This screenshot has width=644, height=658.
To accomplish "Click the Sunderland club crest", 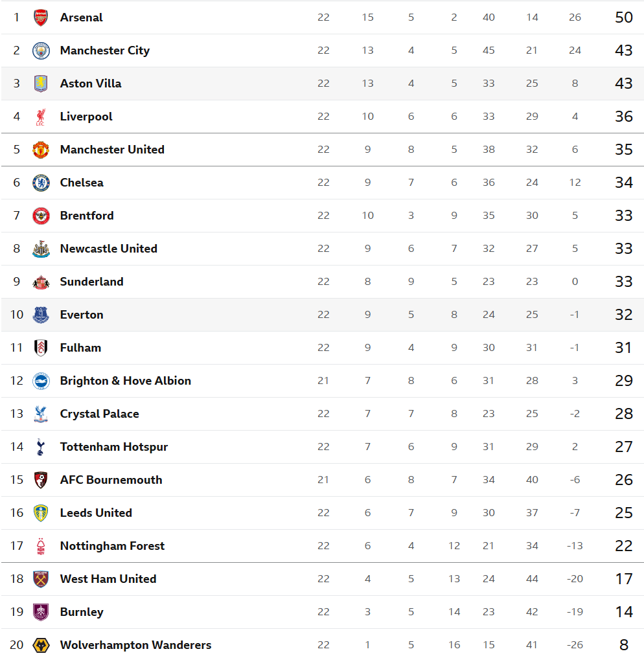I will click(x=41, y=282).
